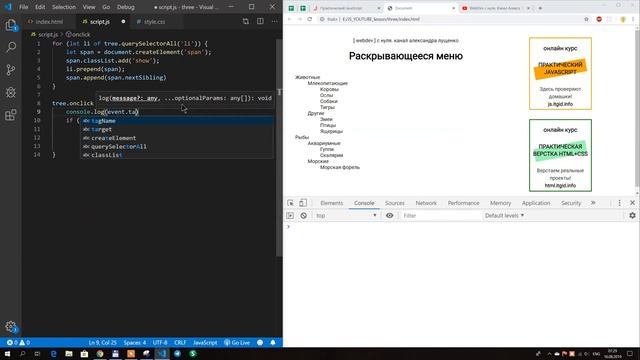
Task: Select the script.js editor tab
Action: tap(99, 22)
